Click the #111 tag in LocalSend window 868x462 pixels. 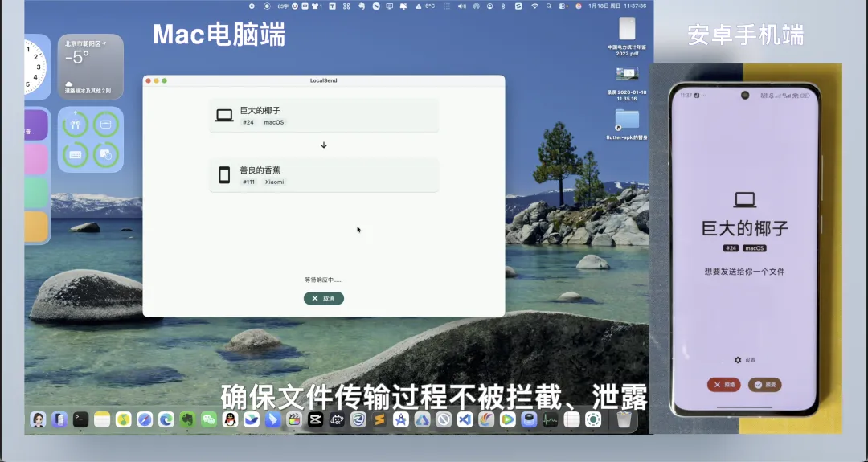click(248, 182)
